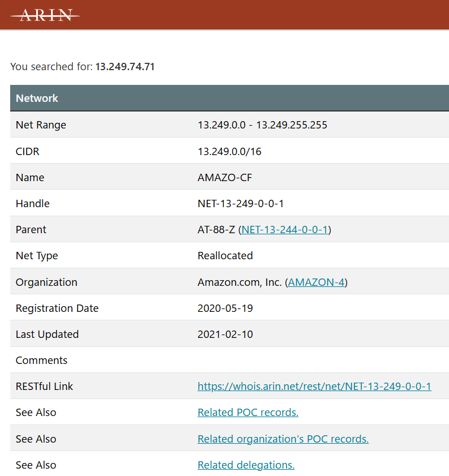Click the CIDR value 13.249.0.0/16

(x=229, y=152)
